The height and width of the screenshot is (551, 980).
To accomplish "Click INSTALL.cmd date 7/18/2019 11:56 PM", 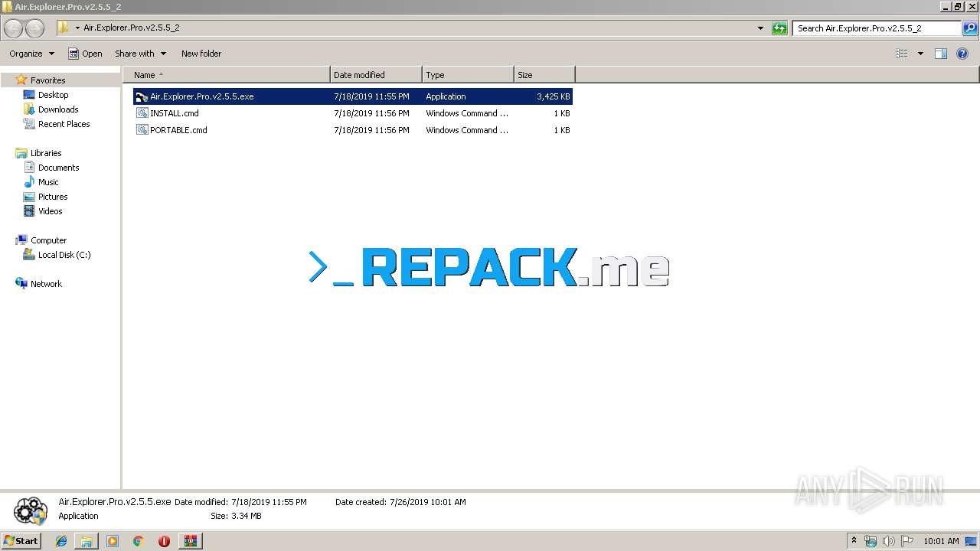I will (371, 113).
